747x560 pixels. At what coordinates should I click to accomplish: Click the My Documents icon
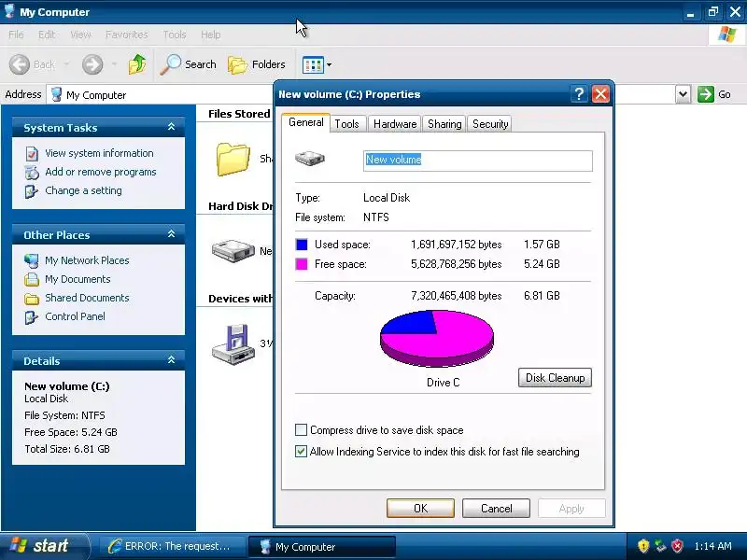point(32,279)
